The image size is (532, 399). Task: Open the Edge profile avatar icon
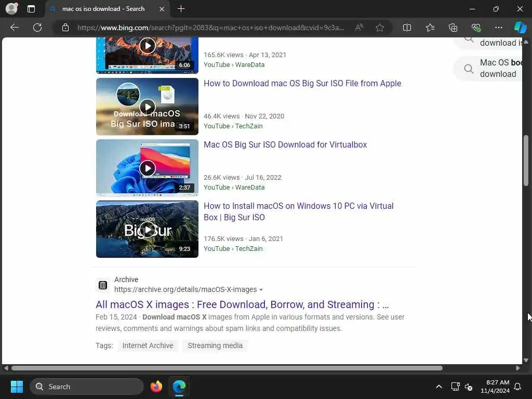pos(11,8)
